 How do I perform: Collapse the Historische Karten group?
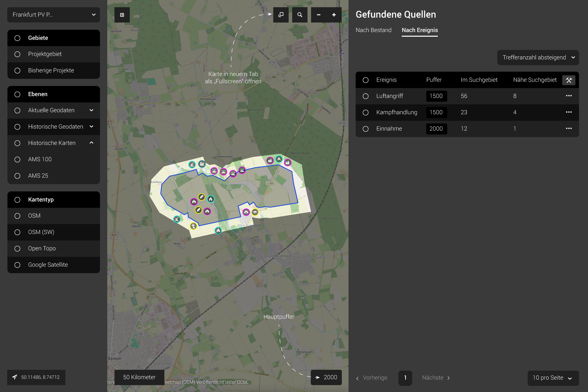click(91, 143)
